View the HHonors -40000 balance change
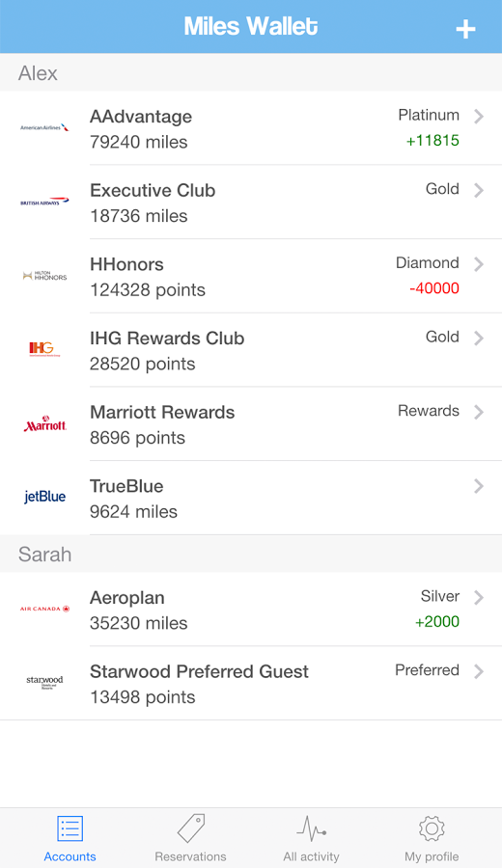502x868 pixels. pyautogui.click(x=434, y=288)
